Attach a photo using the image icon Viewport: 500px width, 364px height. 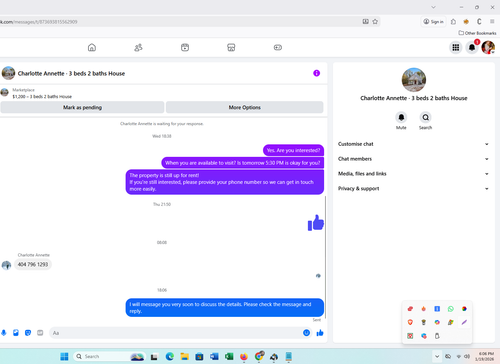(x=16, y=333)
